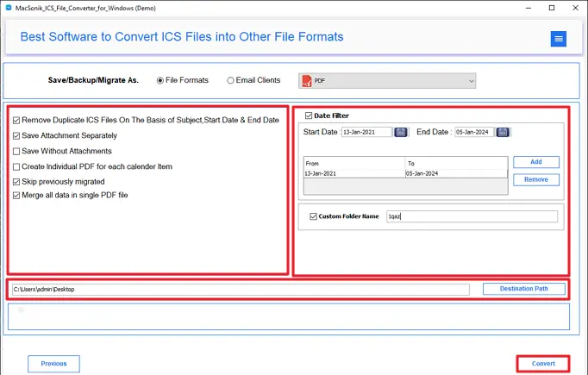Select the Email Clients radio button
The image size is (588, 375).
(x=230, y=81)
